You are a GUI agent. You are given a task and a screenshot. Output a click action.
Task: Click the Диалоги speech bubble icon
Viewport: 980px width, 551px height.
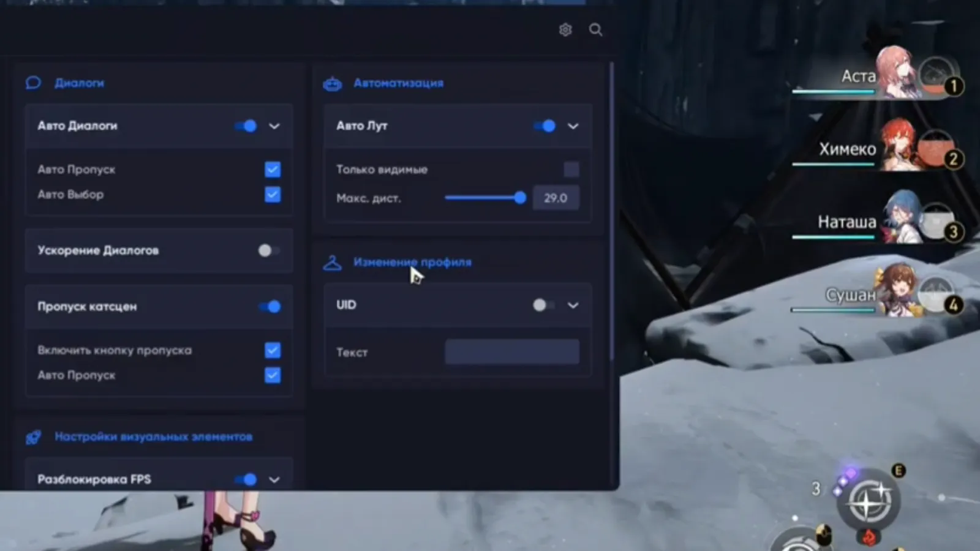[x=33, y=83]
